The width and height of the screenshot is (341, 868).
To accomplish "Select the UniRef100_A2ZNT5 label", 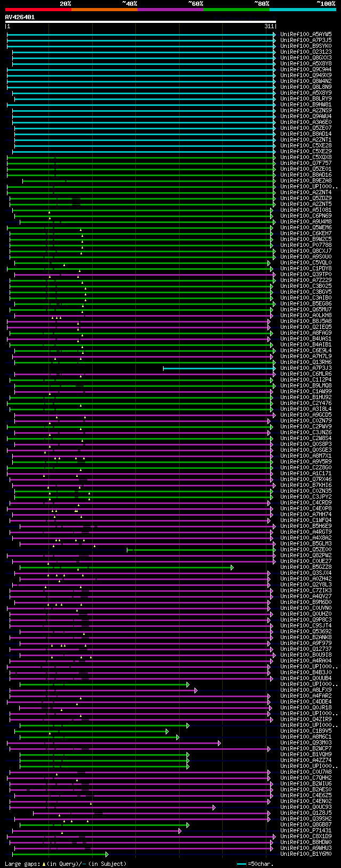I will 306,204.
